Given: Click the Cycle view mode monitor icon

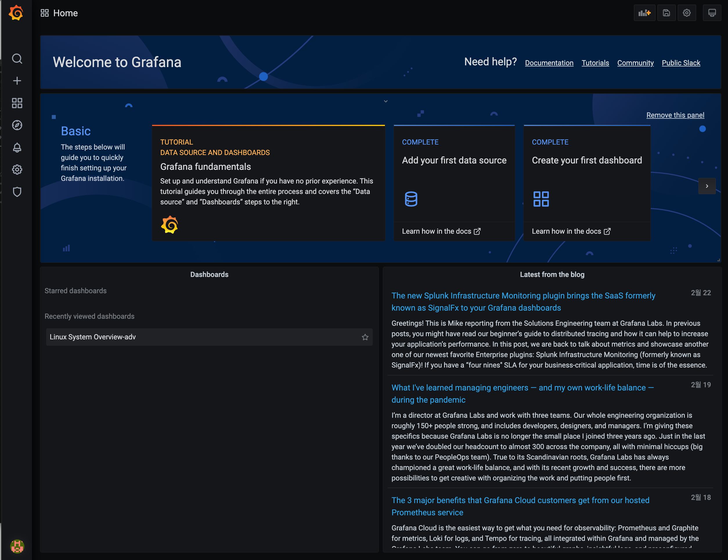Looking at the screenshot, I should tap(712, 13).
